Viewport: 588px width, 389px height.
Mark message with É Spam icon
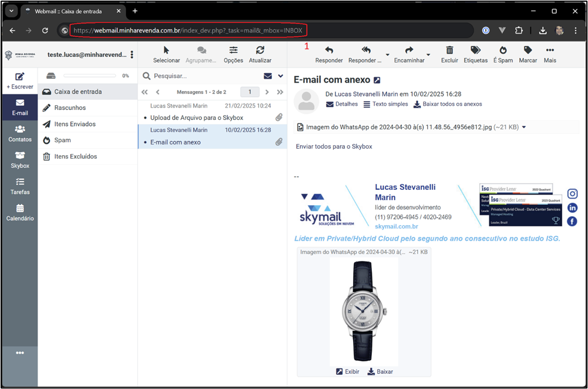coord(503,51)
